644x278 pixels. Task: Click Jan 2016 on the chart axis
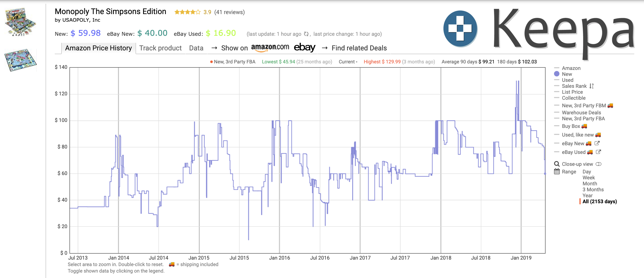pyautogui.click(x=279, y=258)
